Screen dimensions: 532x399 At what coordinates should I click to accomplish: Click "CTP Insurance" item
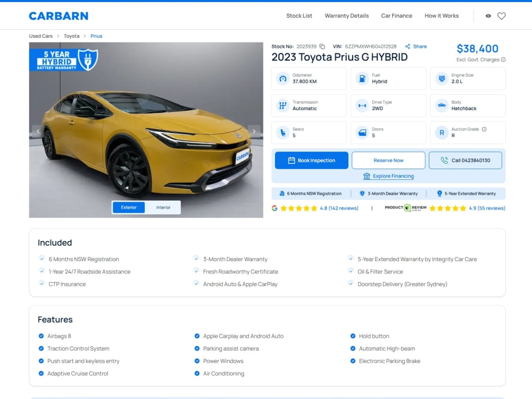click(x=67, y=284)
